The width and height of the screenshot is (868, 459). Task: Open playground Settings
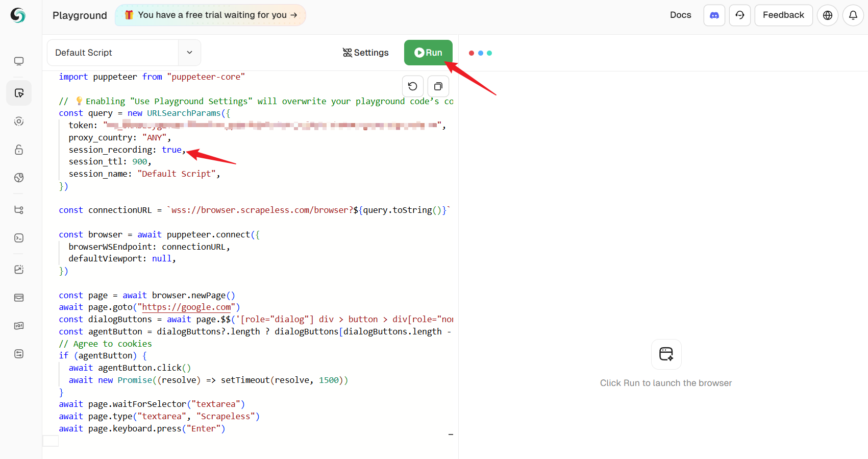[365, 53]
